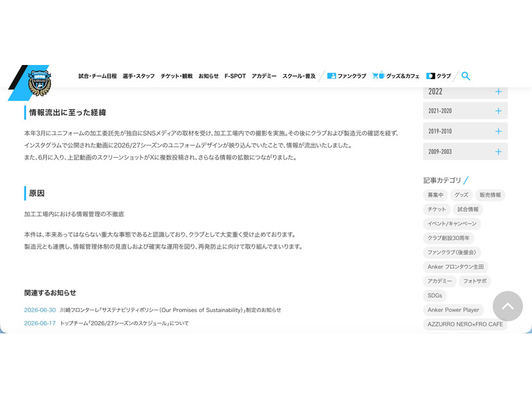532x399 pixels.
Task: Click the 情報流出に至った経緯 heading
Action: point(68,113)
